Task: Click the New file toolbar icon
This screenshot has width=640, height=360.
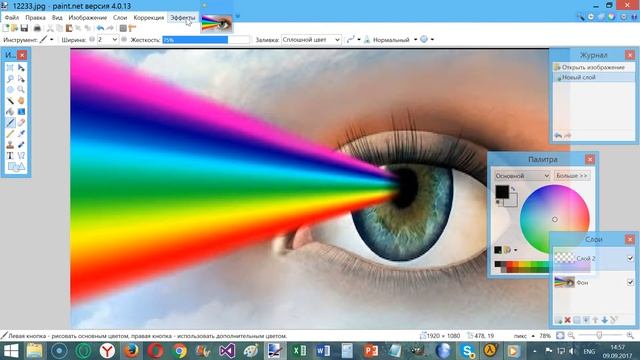Action: [6, 28]
